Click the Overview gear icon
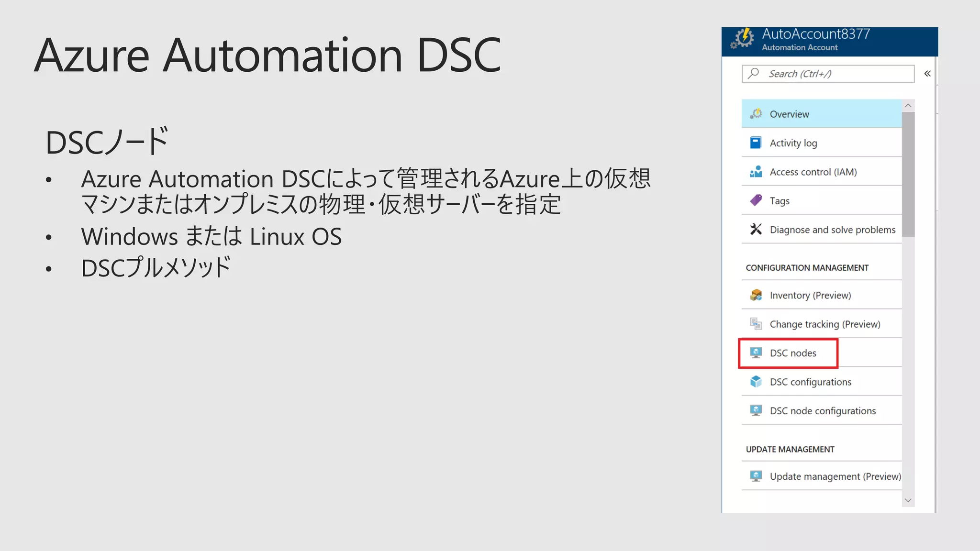The width and height of the screenshot is (980, 551). [756, 114]
